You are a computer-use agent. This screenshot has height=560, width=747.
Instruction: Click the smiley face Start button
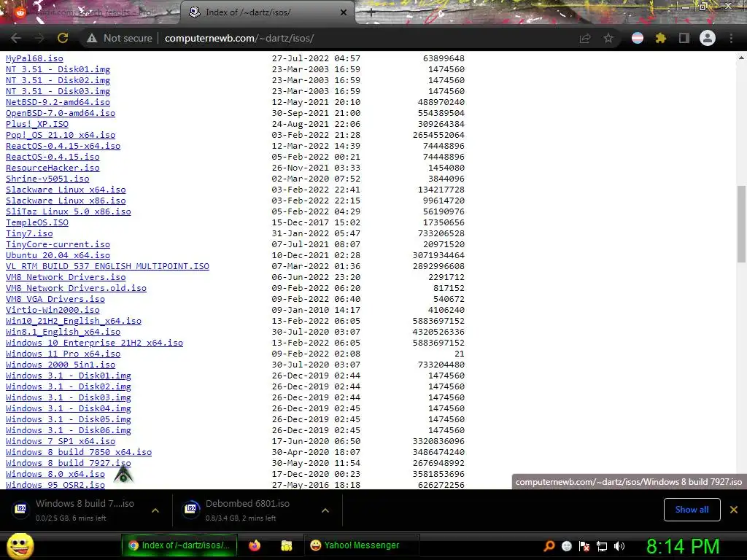click(20, 546)
